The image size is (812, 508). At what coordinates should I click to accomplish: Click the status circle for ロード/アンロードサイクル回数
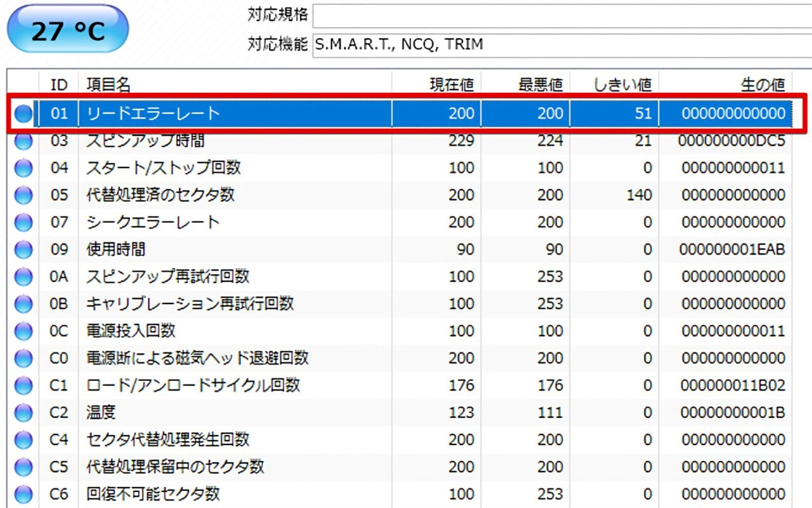click(23, 386)
